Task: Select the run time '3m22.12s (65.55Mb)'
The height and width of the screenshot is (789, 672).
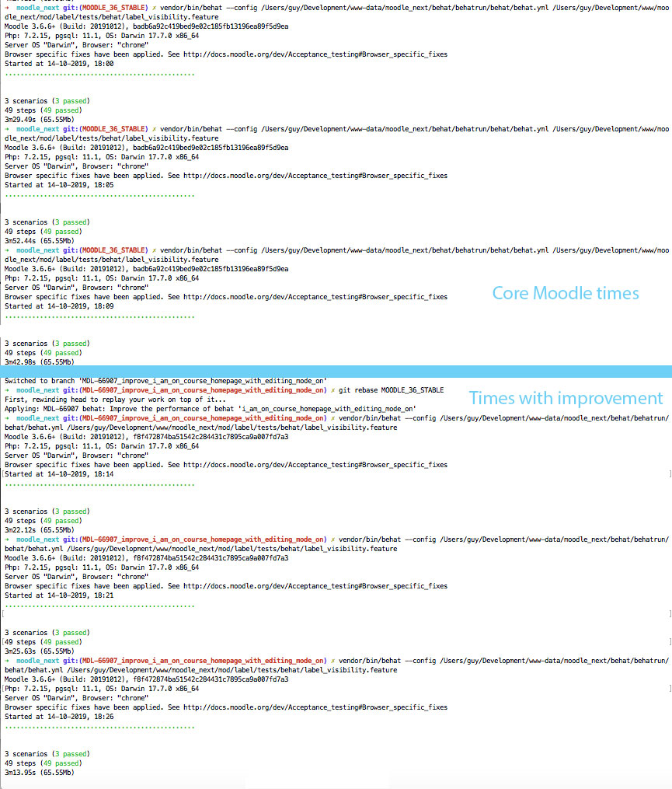Action: (x=40, y=530)
